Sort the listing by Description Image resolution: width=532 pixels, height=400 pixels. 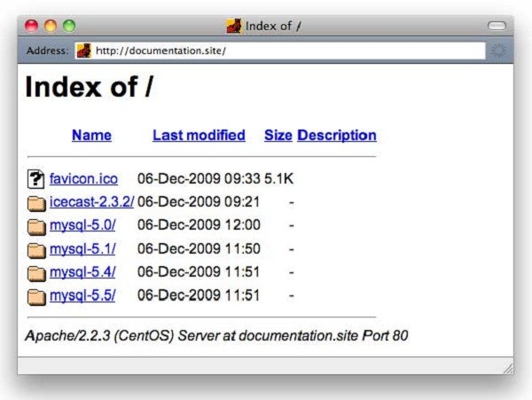point(337,136)
